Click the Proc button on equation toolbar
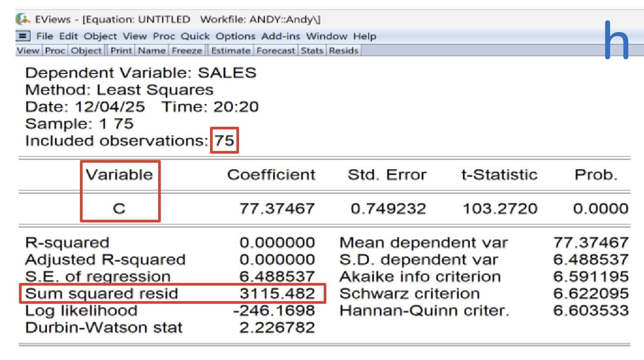Image resolution: width=644 pixels, height=360 pixels. (x=55, y=51)
